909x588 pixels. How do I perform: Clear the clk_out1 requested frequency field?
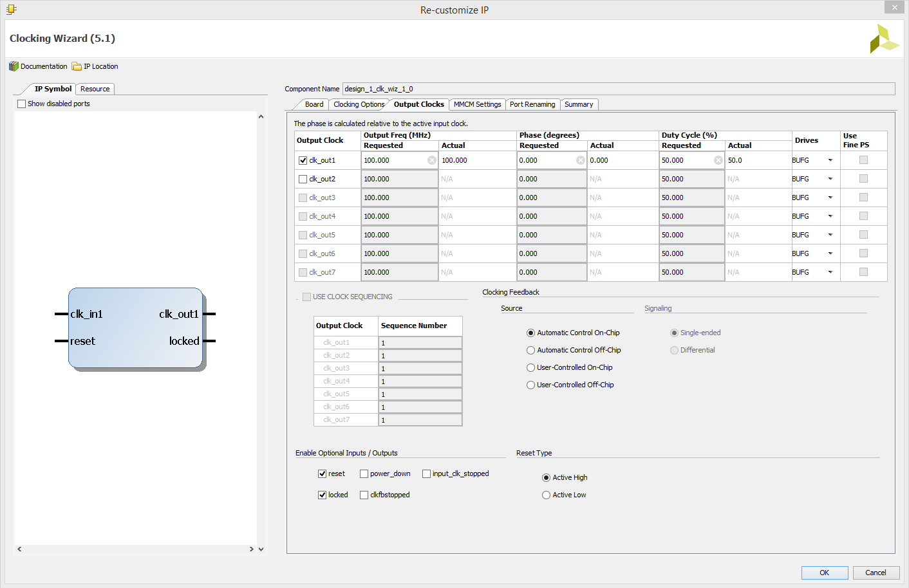coord(432,160)
